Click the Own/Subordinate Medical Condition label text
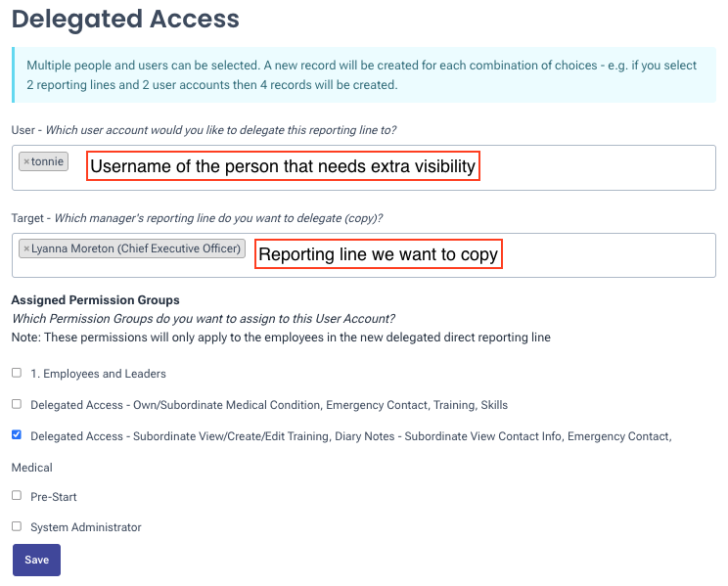728x586 pixels. pos(269,405)
